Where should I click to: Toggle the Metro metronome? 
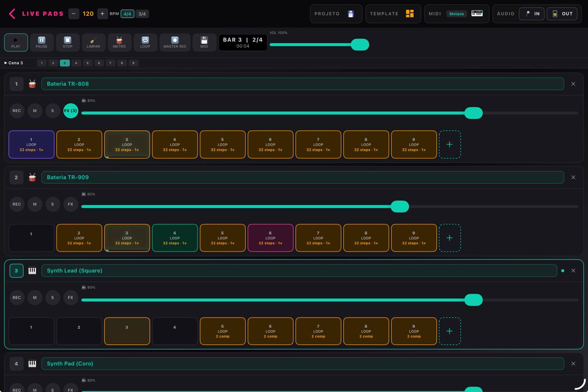click(x=119, y=42)
